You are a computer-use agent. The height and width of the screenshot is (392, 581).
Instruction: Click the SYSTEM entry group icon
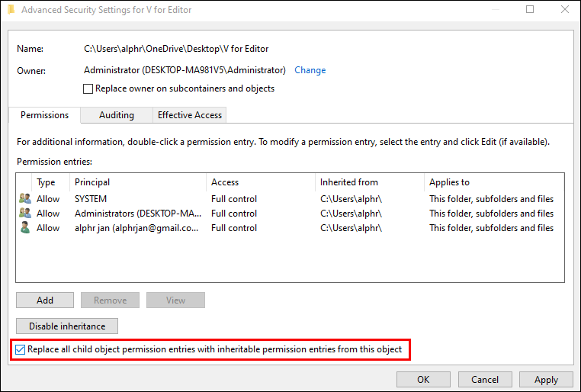pos(25,199)
